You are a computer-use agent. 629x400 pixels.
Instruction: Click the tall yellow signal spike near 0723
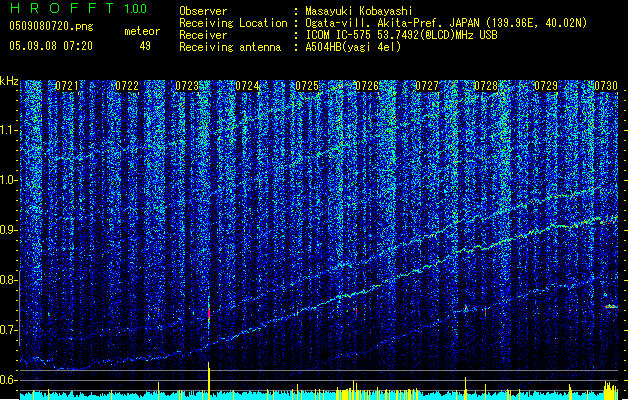tap(209, 380)
